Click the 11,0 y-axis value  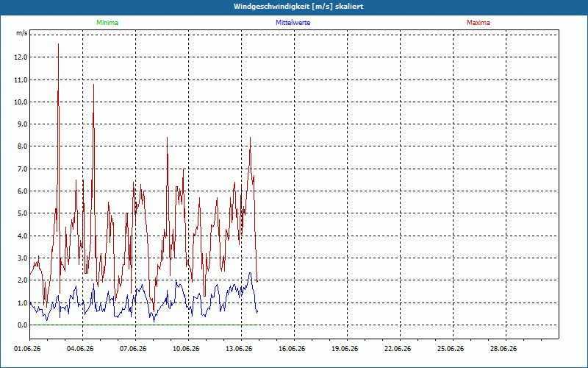pos(21,79)
